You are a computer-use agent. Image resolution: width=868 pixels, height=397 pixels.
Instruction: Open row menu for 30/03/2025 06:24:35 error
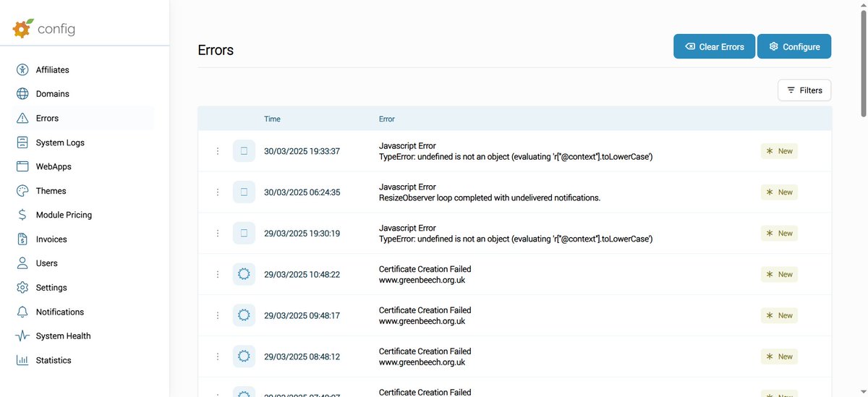[x=218, y=192]
